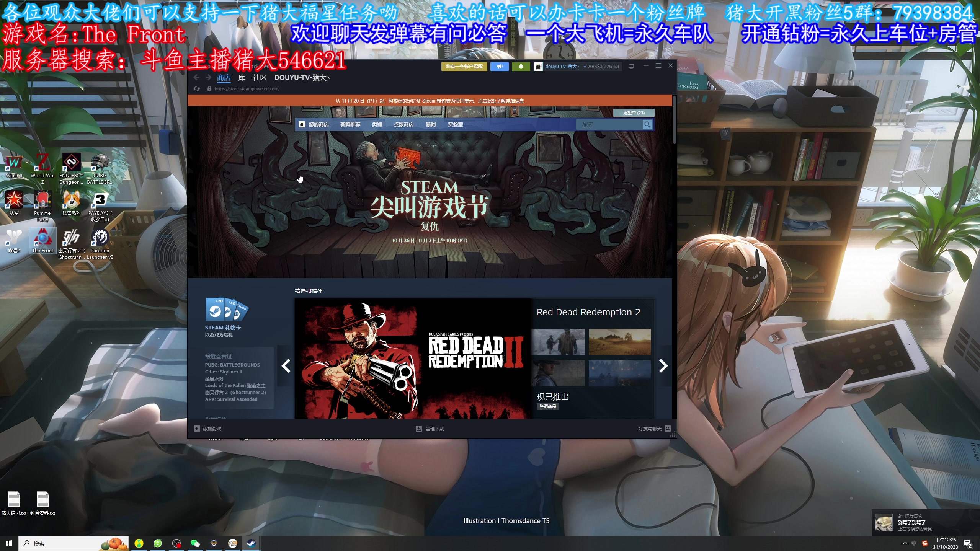Open the 点数商店 points shop

(403, 124)
